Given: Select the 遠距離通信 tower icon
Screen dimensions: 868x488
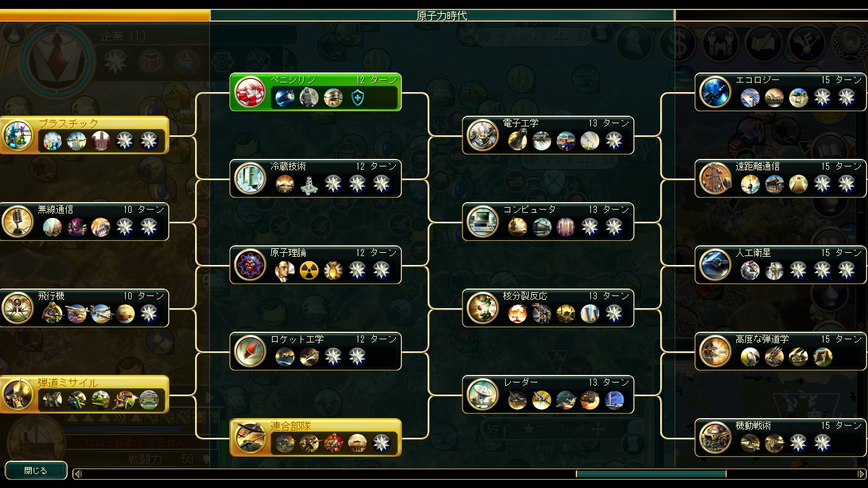Looking at the screenshot, I should (715, 179).
